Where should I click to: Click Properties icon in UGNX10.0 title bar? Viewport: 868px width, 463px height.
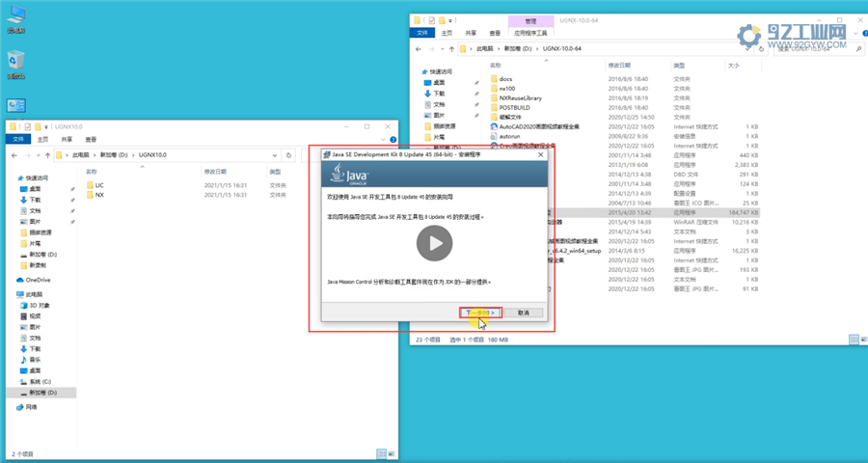[x=28, y=126]
